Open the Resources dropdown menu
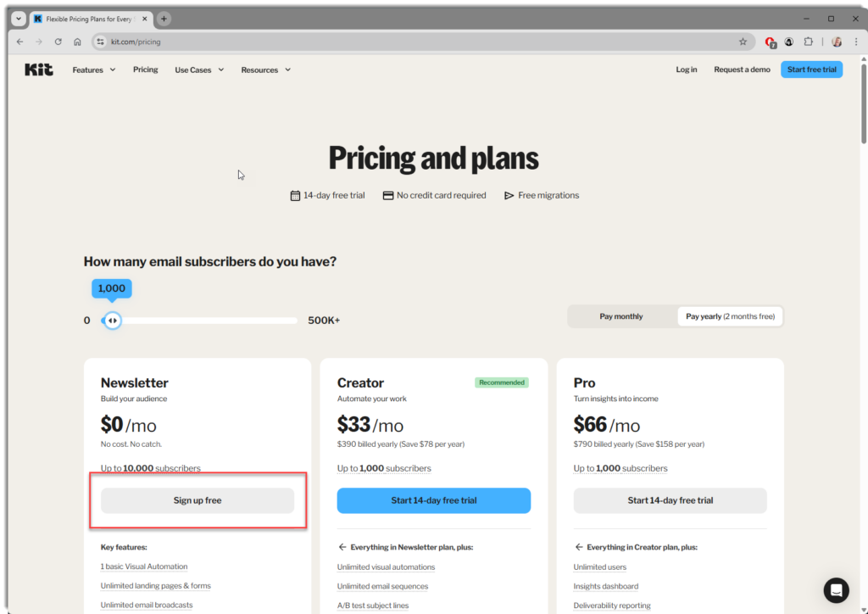 pos(265,70)
